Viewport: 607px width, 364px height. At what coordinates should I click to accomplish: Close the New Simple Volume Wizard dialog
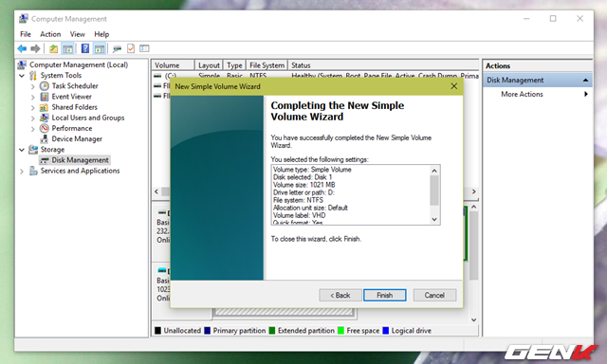coord(454,86)
